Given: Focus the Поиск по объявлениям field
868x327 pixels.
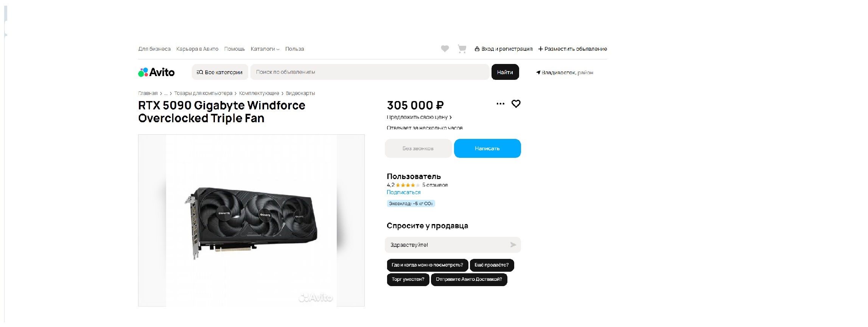Looking at the screenshot, I should click(x=370, y=72).
